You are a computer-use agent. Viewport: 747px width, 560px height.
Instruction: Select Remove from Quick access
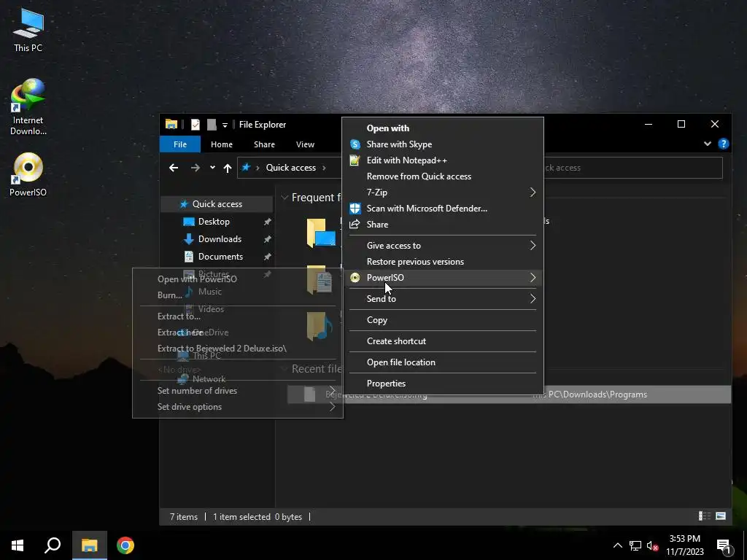pyautogui.click(x=443, y=176)
